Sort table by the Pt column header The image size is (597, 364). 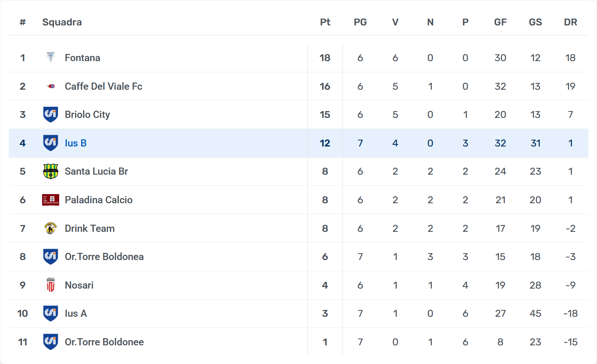pos(325,22)
